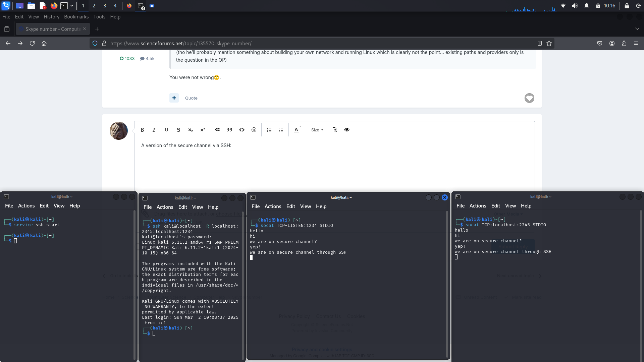Toggle underline formatting
The height and width of the screenshot is (362, 644).
pos(166,130)
